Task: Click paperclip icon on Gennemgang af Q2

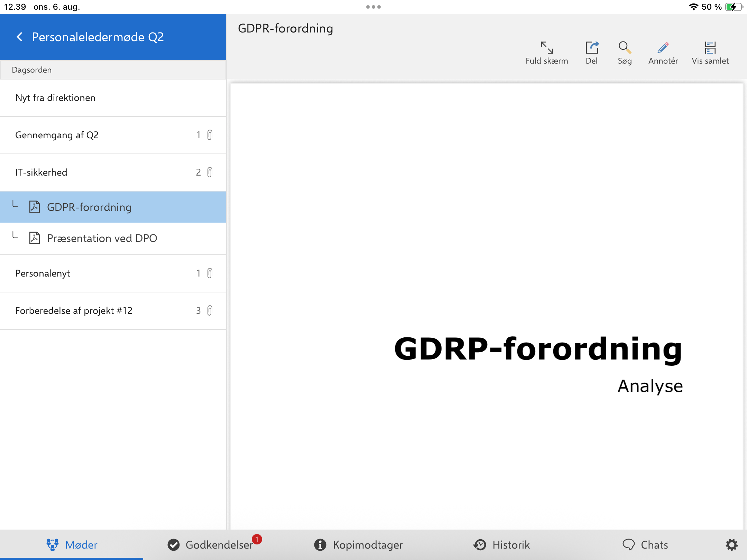Action: (210, 135)
